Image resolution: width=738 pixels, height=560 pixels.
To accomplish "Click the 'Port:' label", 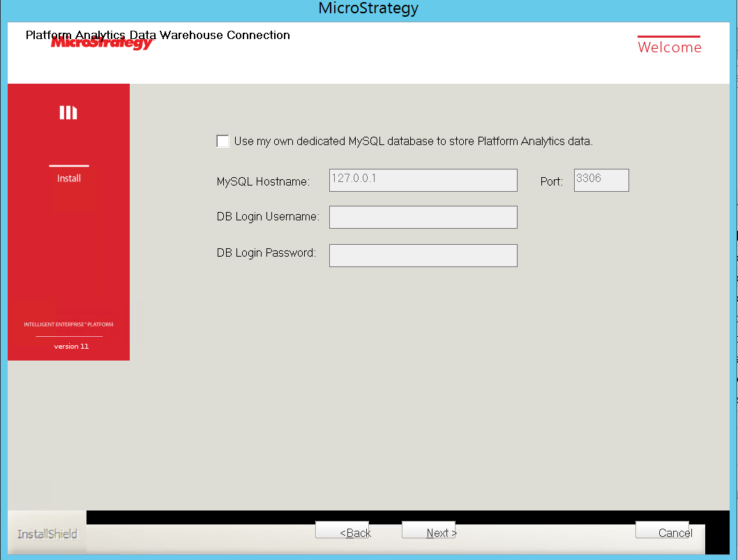I will [552, 181].
